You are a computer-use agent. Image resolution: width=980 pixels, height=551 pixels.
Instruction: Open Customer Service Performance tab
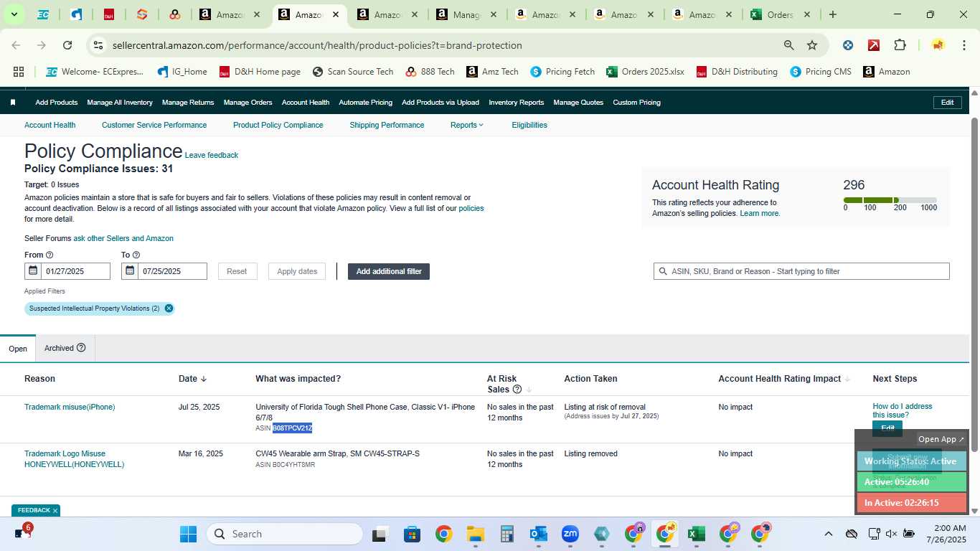154,125
